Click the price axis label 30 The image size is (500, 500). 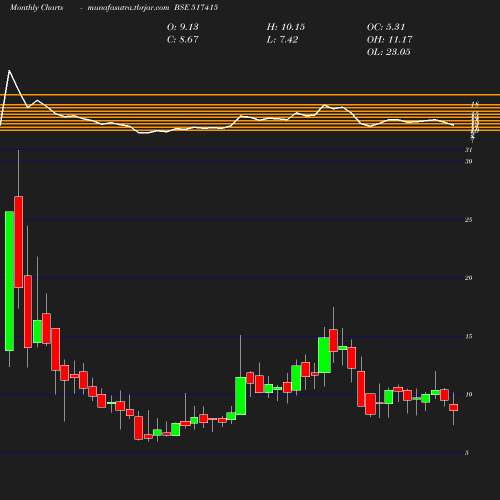(x=469, y=161)
